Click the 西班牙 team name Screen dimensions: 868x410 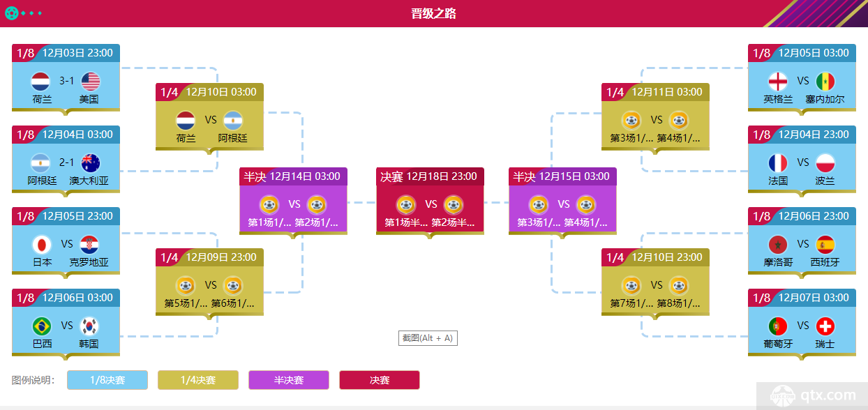click(x=825, y=263)
